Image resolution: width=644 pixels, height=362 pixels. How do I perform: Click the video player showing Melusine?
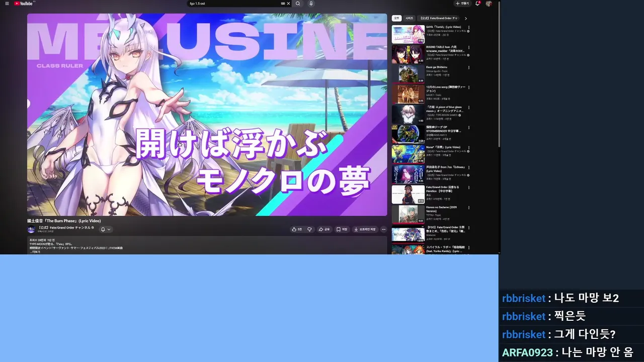point(207,115)
